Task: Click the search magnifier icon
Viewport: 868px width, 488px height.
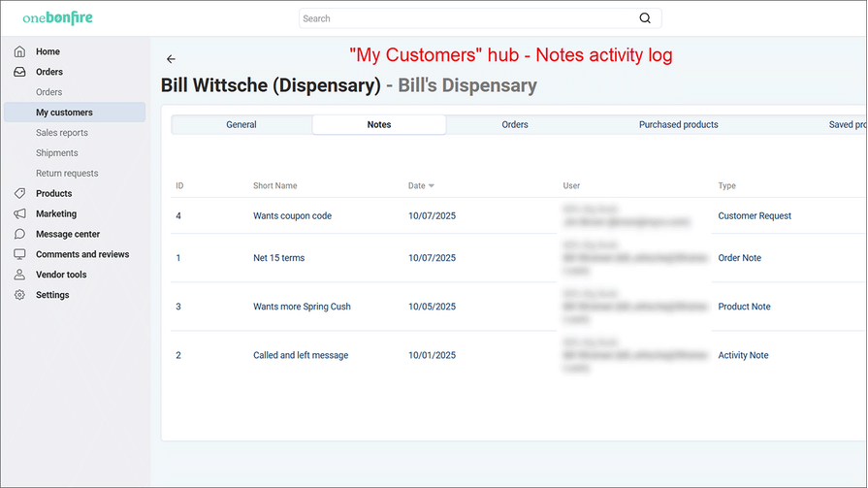Action: coord(645,18)
